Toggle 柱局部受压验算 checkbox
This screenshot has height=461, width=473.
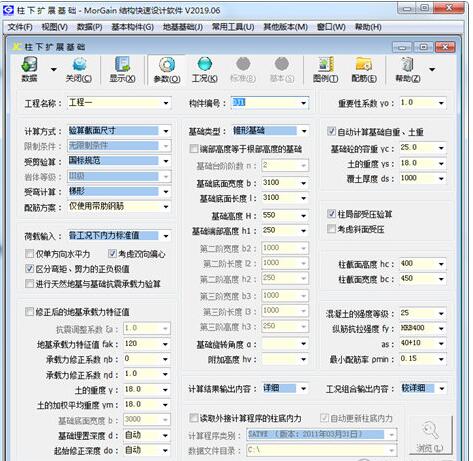click(331, 214)
